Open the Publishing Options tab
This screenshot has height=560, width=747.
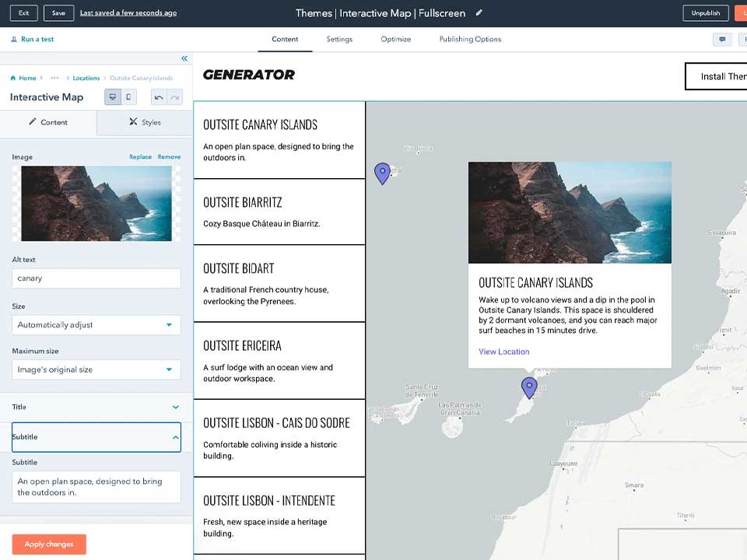click(470, 40)
